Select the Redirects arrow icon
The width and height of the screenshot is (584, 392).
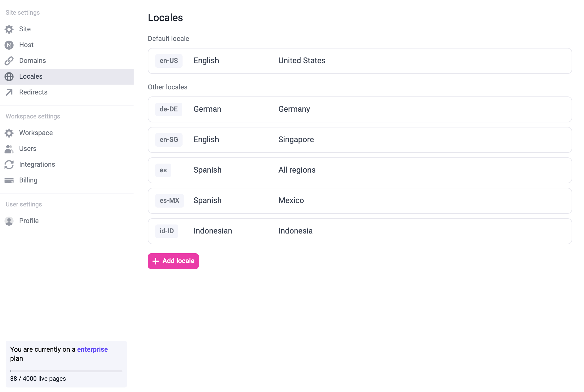point(9,92)
